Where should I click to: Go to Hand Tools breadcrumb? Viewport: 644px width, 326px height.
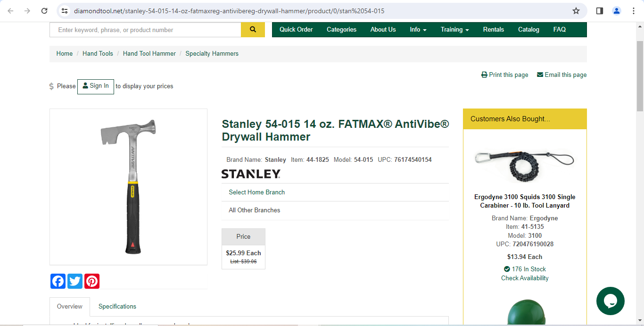98,54
